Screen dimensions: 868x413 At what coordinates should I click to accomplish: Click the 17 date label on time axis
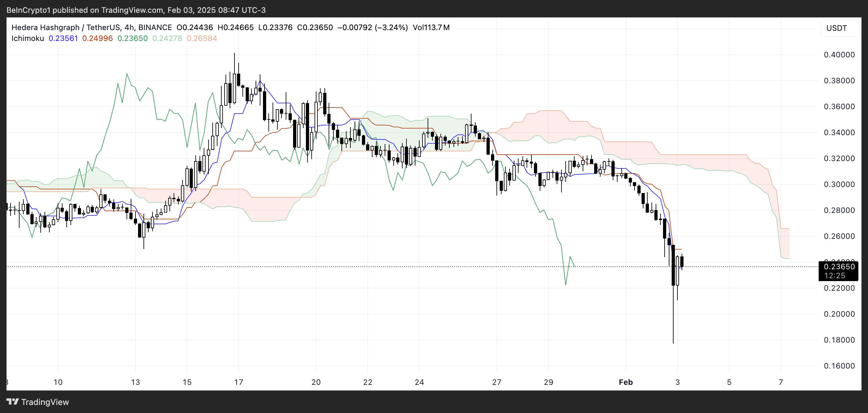[x=239, y=382]
